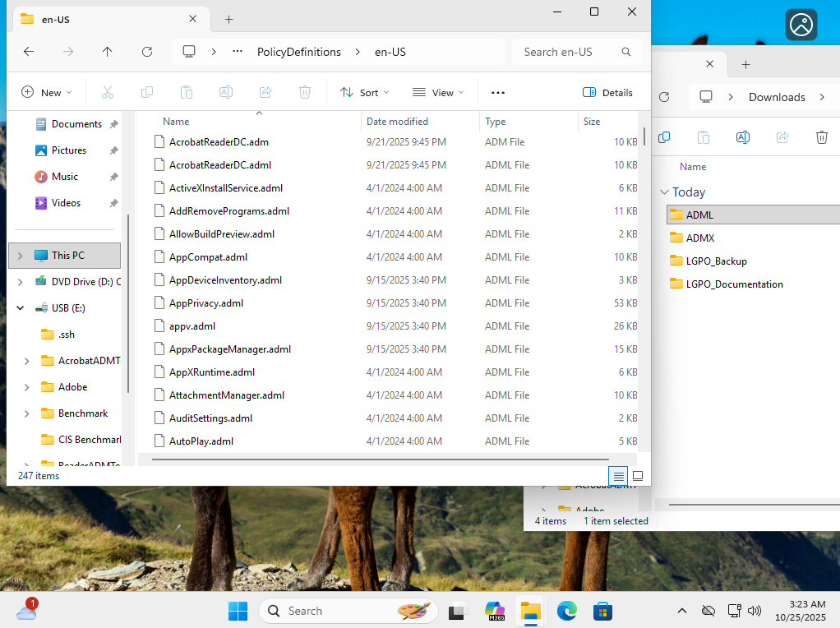840x628 pixels.
Task: Click the New button
Action: [x=46, y=92]
